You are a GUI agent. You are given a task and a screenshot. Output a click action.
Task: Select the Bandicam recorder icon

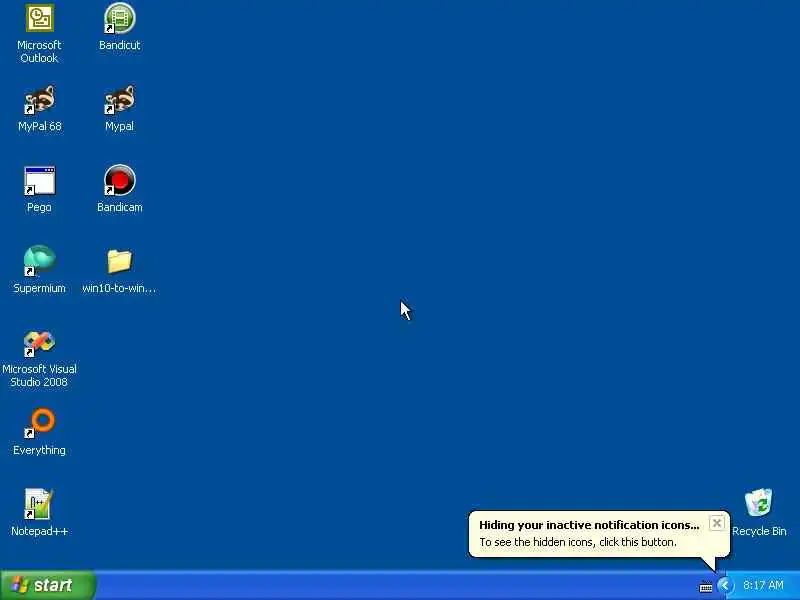[x=119, y=180]
